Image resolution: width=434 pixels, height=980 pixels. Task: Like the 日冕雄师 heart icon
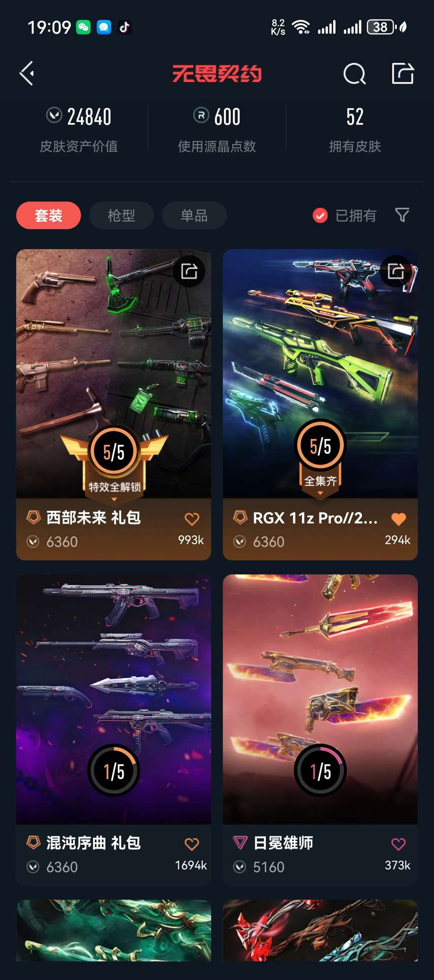[398, 844]
